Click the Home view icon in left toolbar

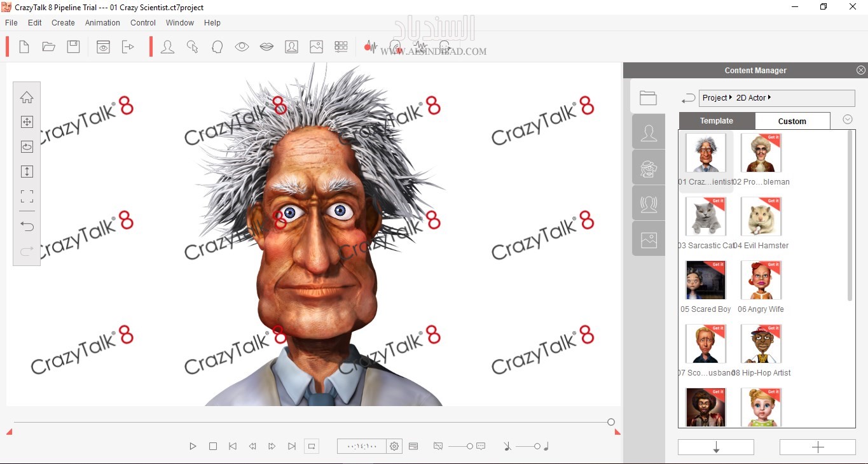pos(27,97)
